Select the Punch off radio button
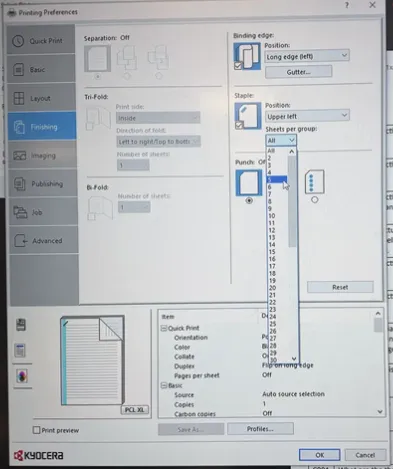The width and height of the screenshot is (393, 469). coord(249,201)
